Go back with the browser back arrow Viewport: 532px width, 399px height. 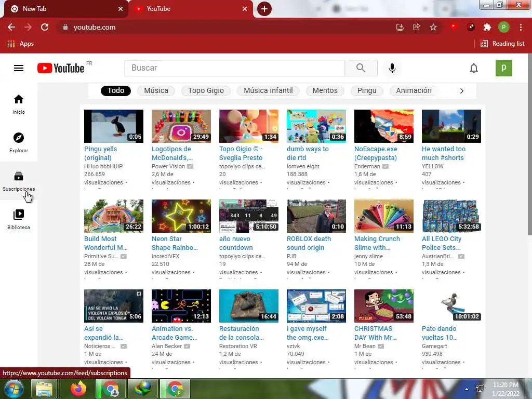pos(11,27)
